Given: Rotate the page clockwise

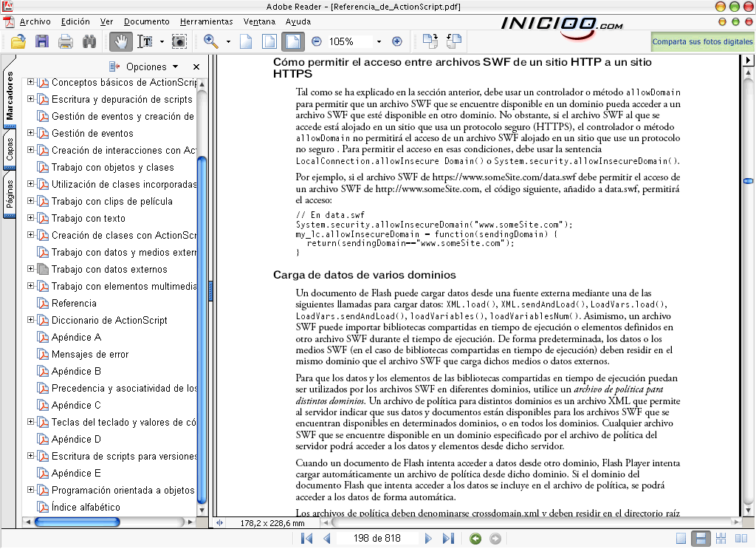Looking at the screenshot, I should pyautogui.click(x=430, y=41).
